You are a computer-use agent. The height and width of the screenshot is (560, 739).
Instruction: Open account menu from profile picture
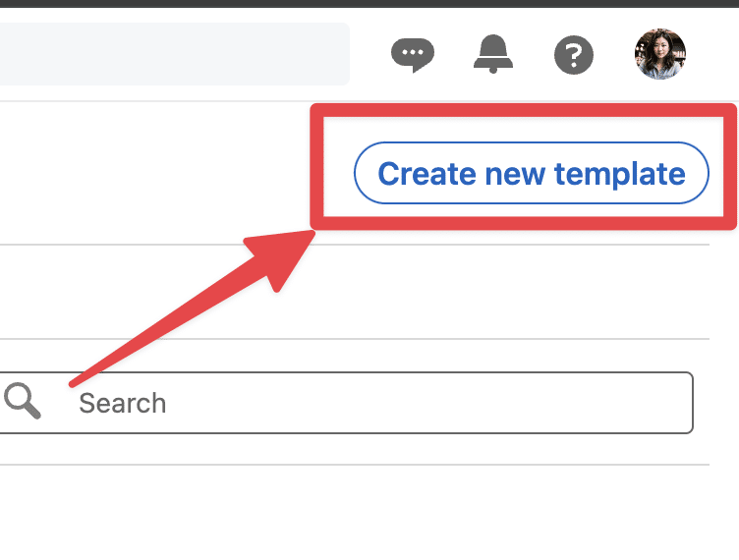[x=659, y=54]
